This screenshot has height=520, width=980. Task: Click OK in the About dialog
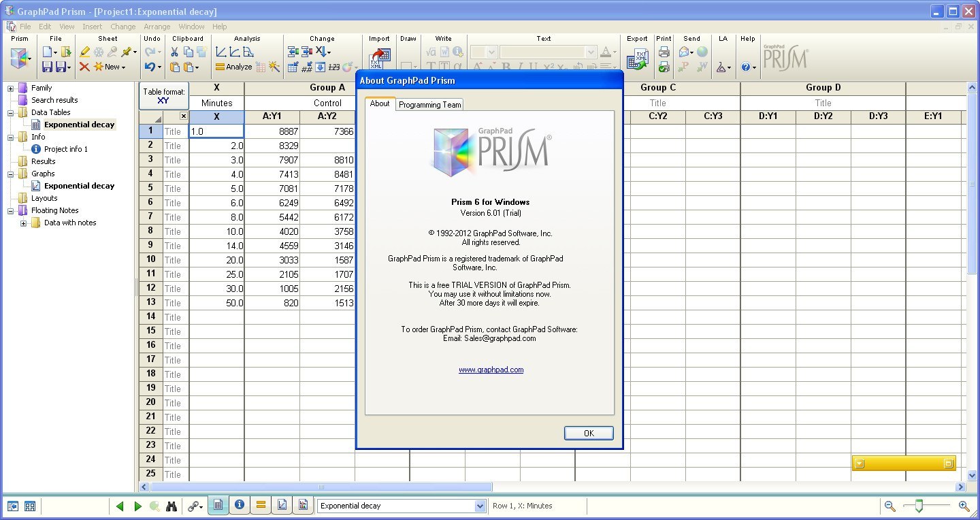point(589,433)
